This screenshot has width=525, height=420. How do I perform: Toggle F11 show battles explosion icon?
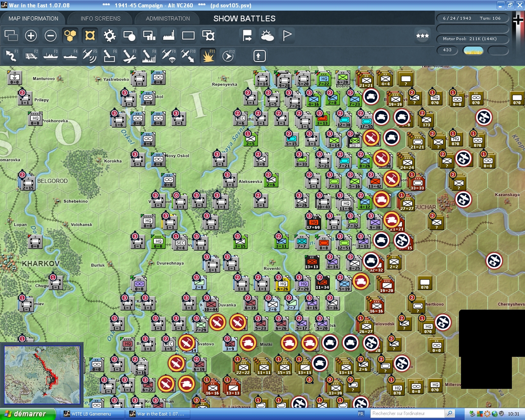tap(208, 55)
